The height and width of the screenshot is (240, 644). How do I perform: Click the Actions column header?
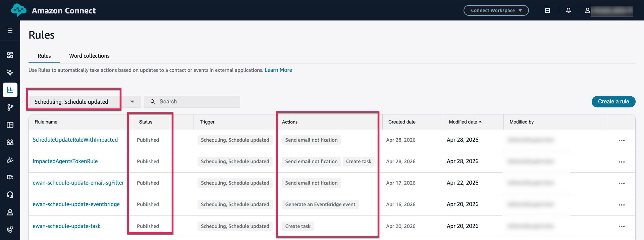click(290, 122)
